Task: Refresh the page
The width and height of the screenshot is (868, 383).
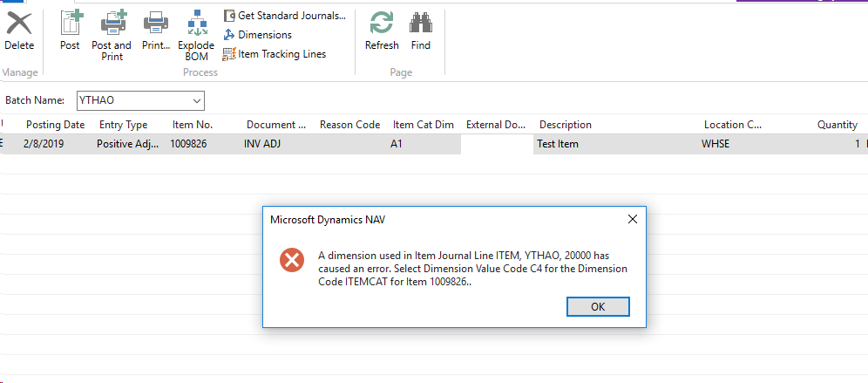Action: click(x=382, y=31)
